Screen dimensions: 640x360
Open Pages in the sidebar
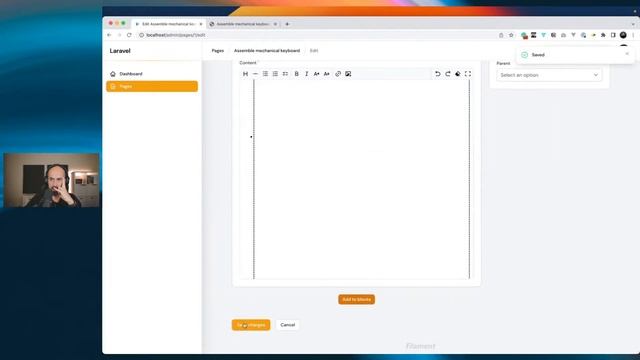152,86
